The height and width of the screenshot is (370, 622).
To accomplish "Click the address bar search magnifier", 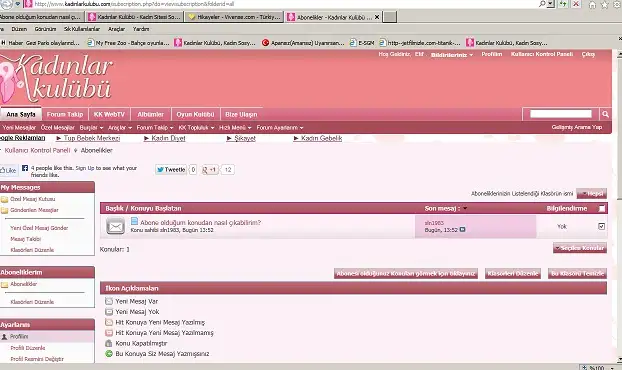I will point(542,4).
